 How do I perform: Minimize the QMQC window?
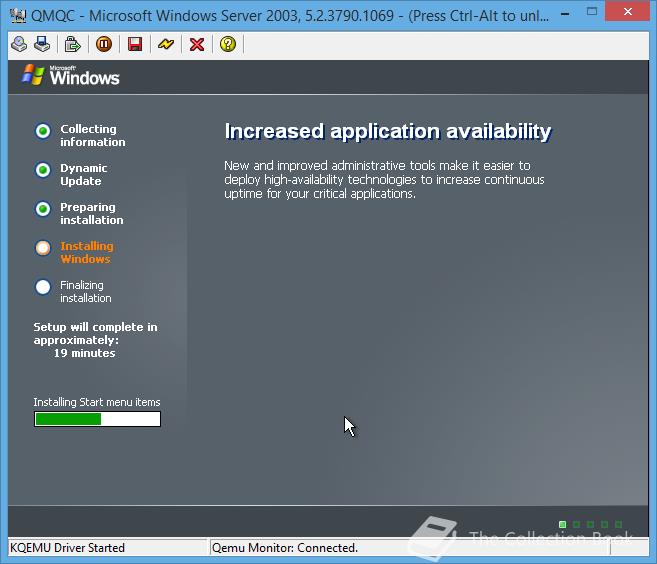[565, 14]
